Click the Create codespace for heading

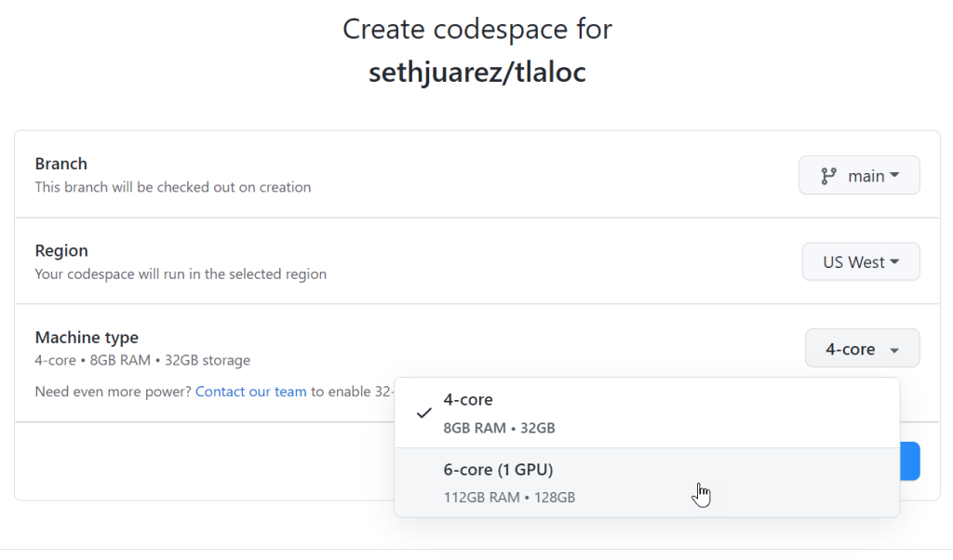tap(476, 29)
